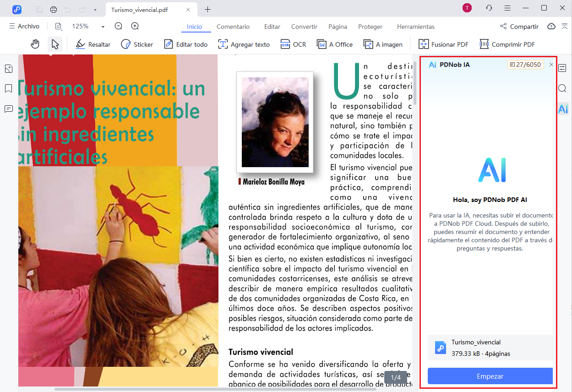Open the search panel icon
The height and width of the screenshot is (392, 572).
click(562, 88)
